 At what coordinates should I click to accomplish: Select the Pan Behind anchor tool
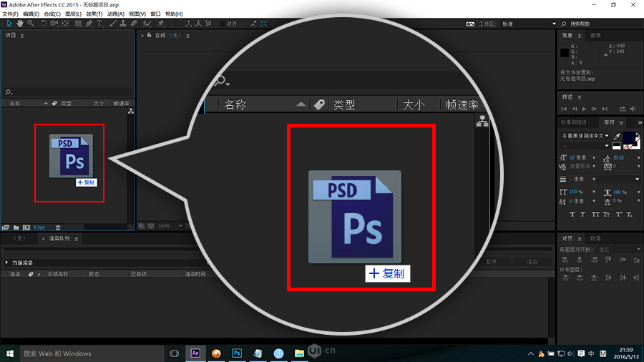(x=65, y=24)
